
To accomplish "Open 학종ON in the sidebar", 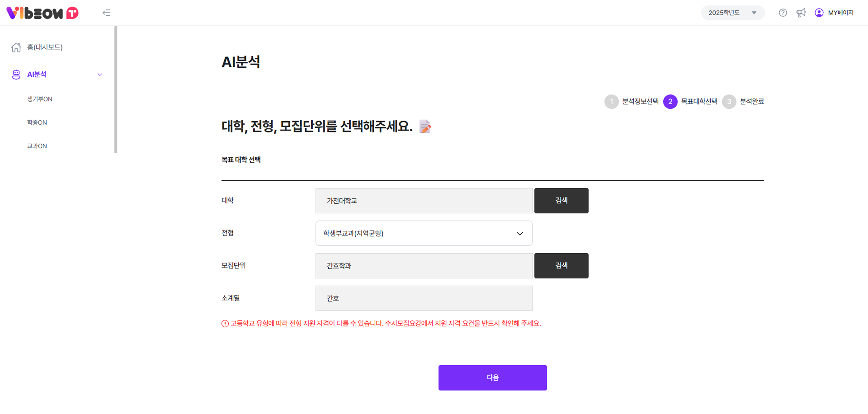I will coord(37,123).
